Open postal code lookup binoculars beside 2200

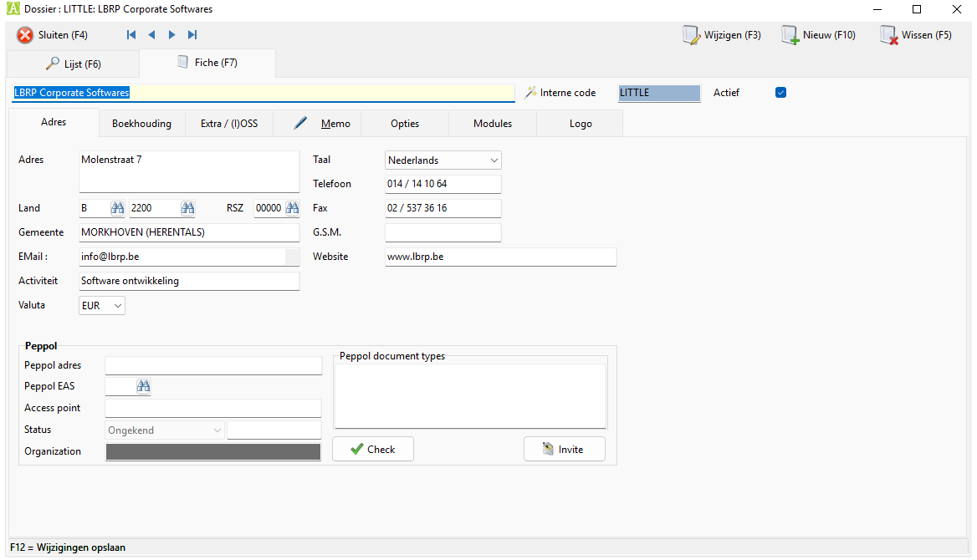[x=187, y=207]
